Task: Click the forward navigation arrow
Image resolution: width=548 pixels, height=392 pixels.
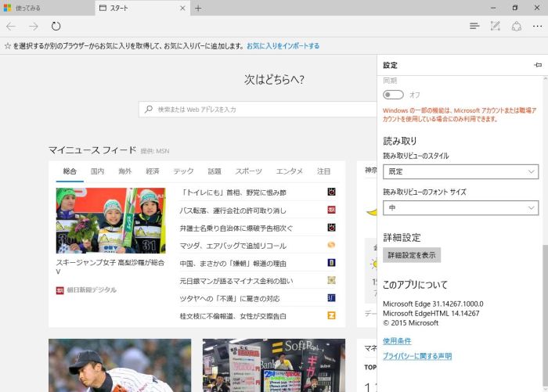Action: pyautogui.click(x=33, y=27)
